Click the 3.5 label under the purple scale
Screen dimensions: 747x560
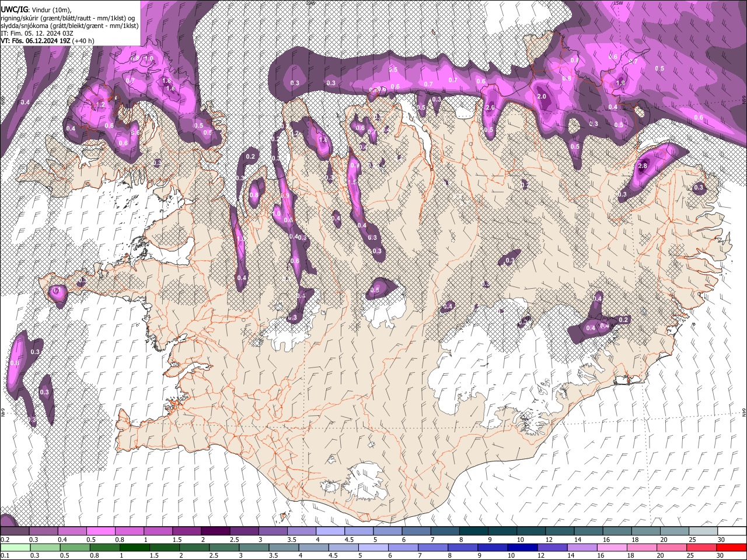click(x=292, y=540)
